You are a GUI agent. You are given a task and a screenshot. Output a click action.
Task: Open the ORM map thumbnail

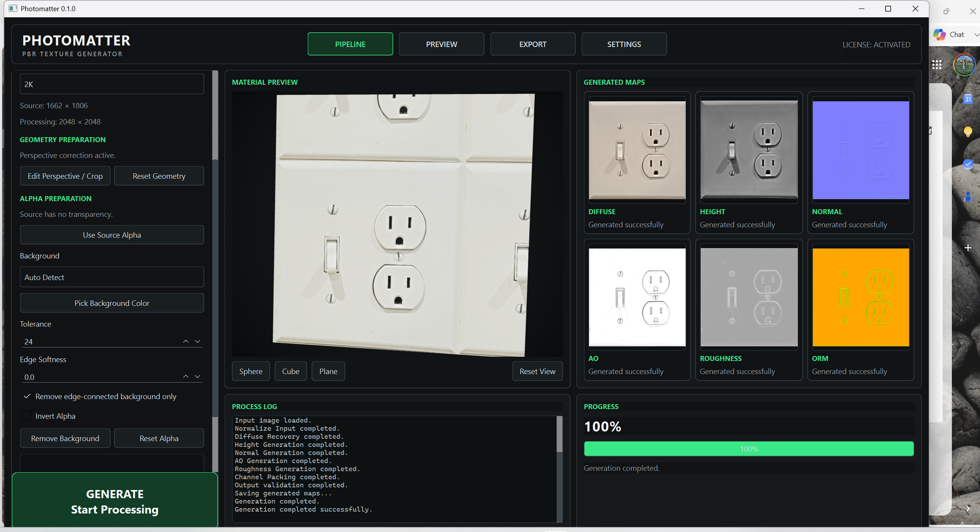pyautogui.click(x=861, y=297)
